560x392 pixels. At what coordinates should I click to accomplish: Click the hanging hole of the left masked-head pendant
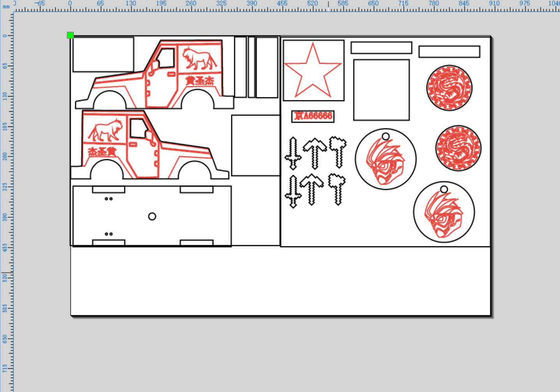(385, 137)
